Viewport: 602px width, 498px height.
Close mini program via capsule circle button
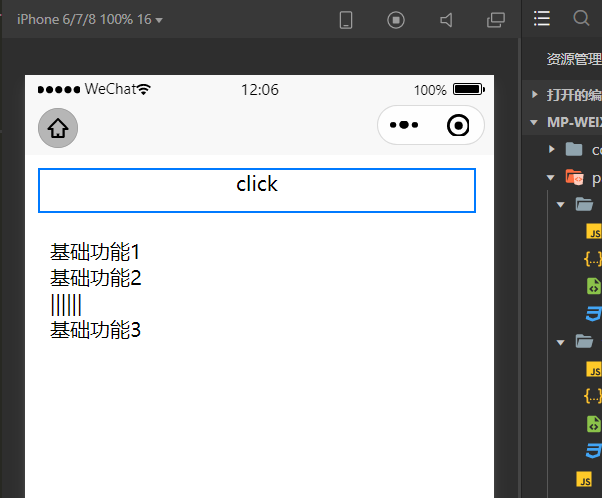point(458,126)
